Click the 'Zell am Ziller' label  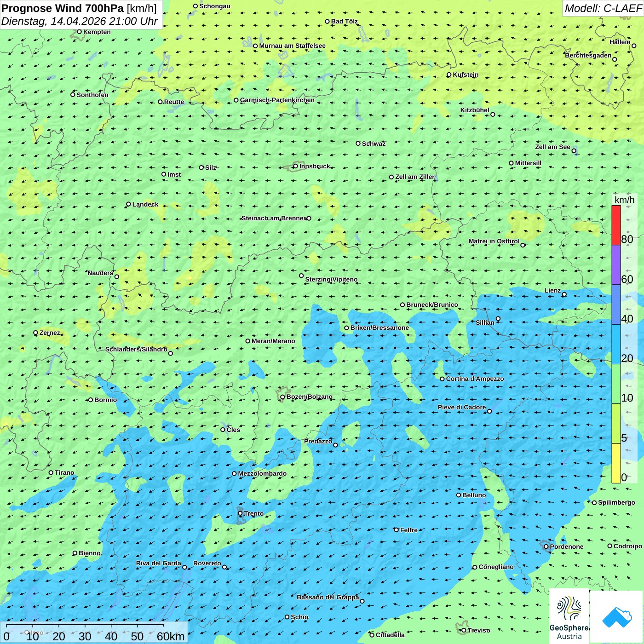414,177
